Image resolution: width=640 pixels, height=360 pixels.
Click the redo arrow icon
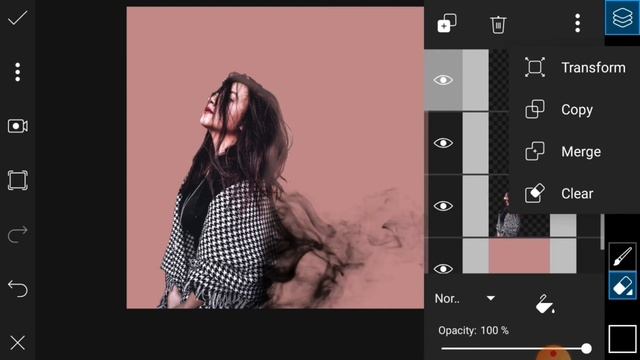pyautogui.click(x=18, y=234)
